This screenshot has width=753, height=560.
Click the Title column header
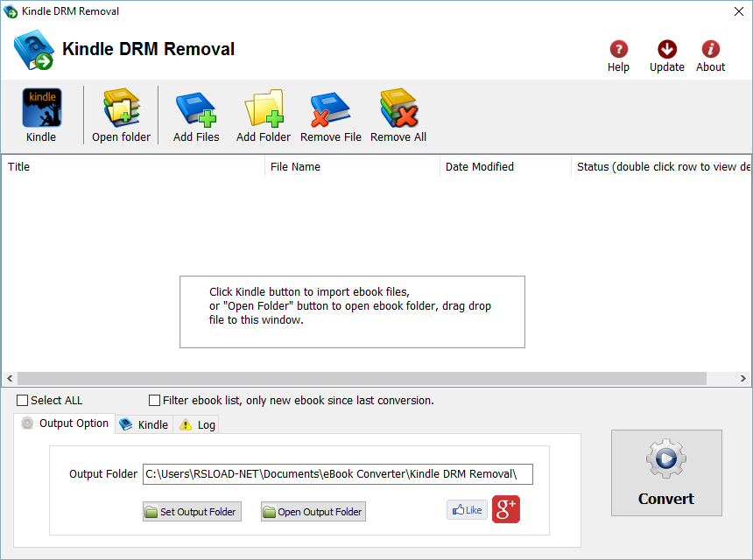[x=133, y=166]
